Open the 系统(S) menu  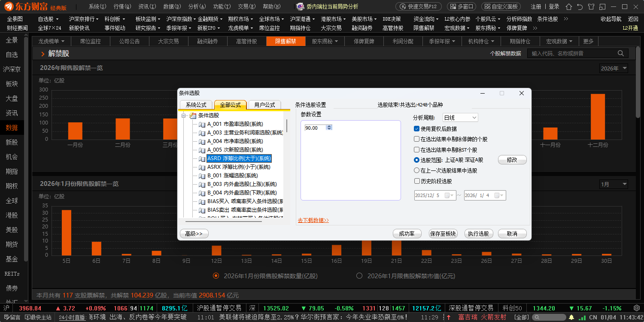pyautogui.click(x=97, y=6)
